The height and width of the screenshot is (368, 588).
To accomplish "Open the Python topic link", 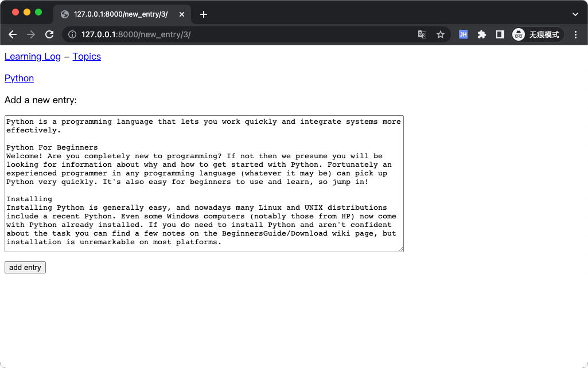I will tap(19, 79).
